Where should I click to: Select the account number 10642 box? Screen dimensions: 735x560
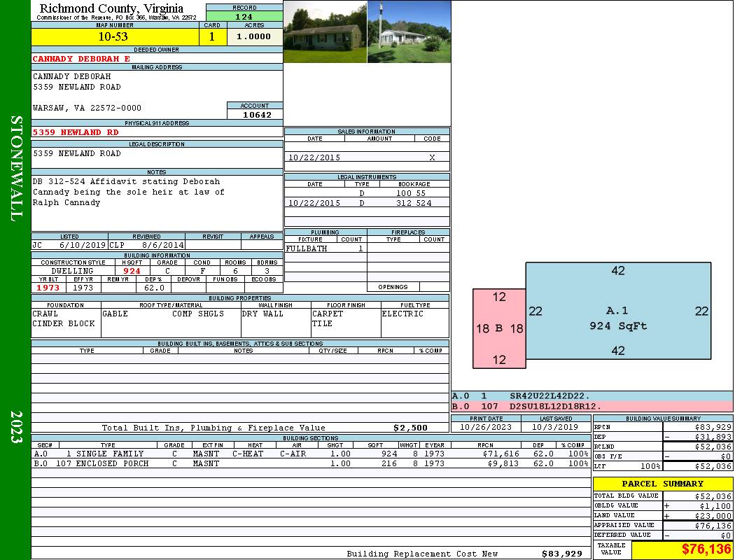(255, 115)
